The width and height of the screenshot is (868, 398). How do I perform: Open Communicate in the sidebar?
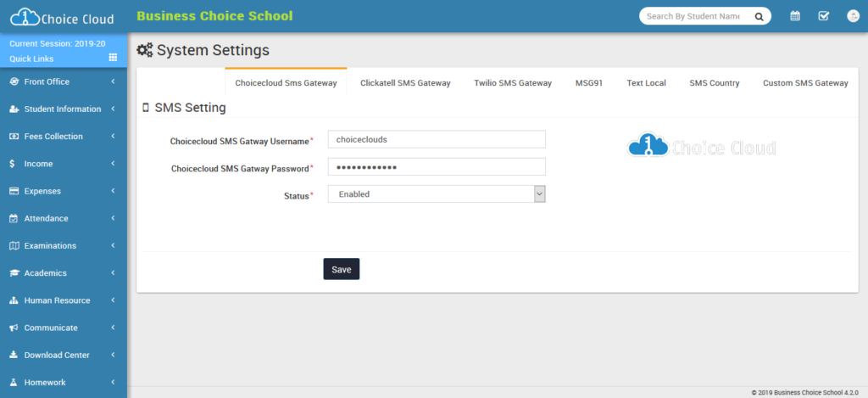click(x=64, y=328)
